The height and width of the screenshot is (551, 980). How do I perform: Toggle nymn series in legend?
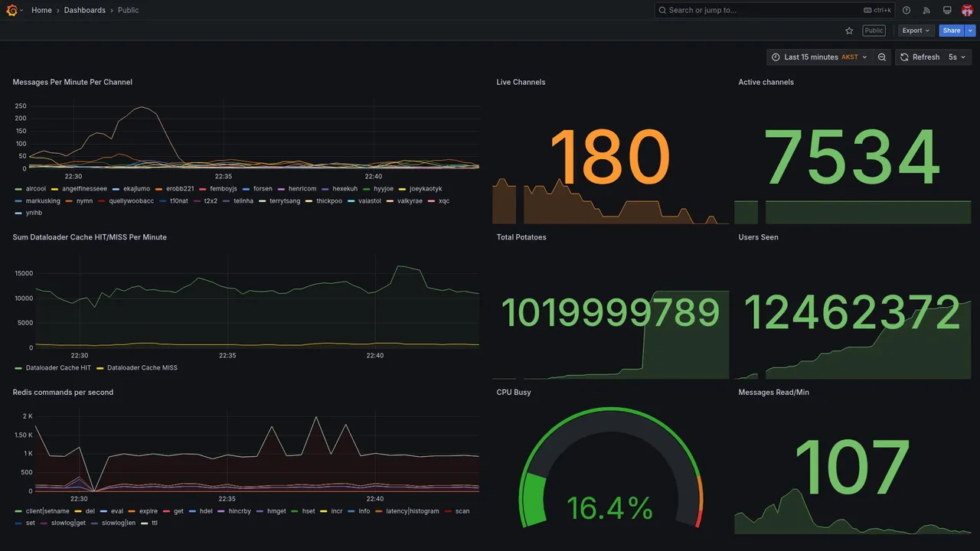(x=84, y=201)
